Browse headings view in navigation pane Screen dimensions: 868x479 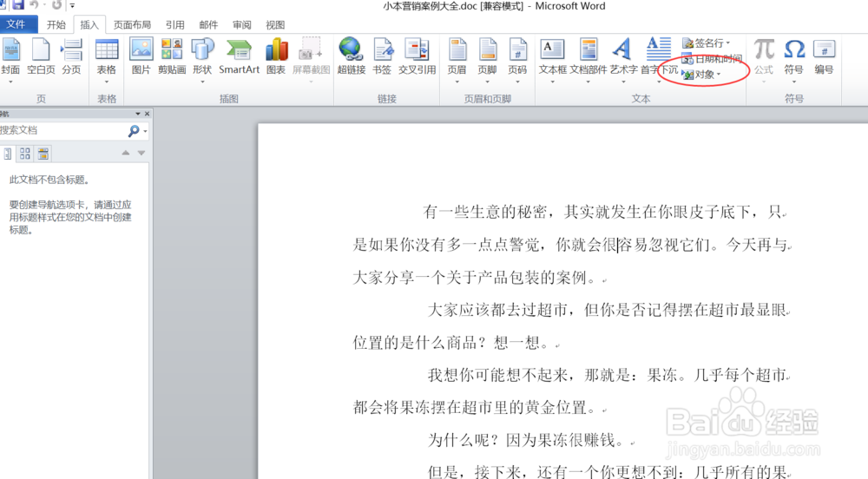pyautogui.click(x=8, y=154)
